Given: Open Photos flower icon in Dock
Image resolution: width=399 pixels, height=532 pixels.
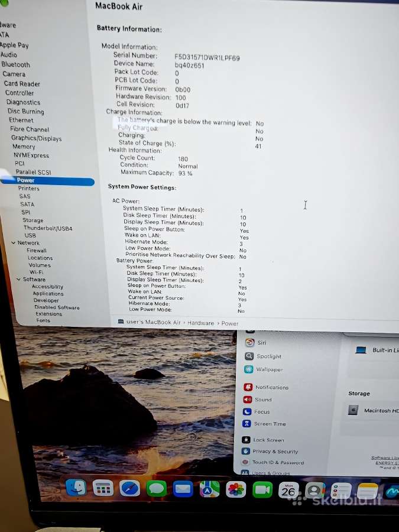Looking at the screenshot, I should point(236,489).
